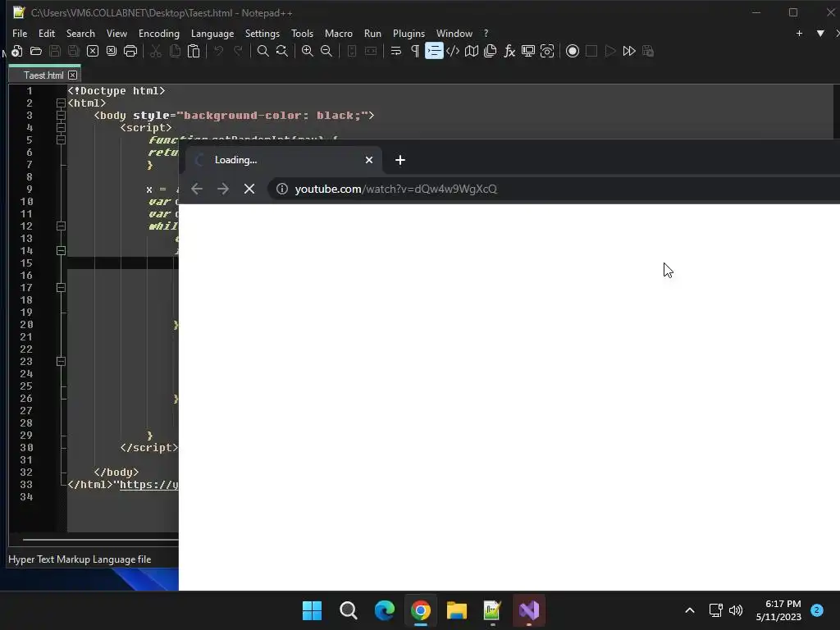Open the Macro menu
The height and width of the screenshot is (630, 840).
(x=339, y=33)
